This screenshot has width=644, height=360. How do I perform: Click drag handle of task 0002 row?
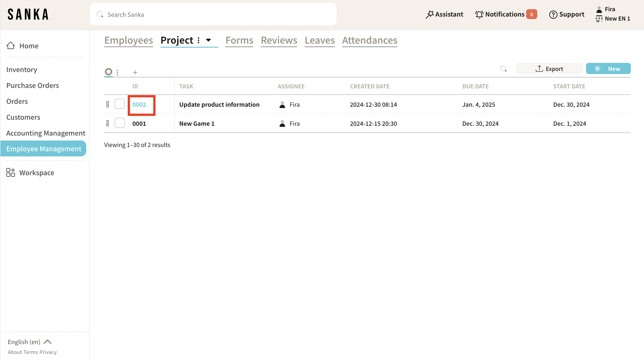point(108,104)
